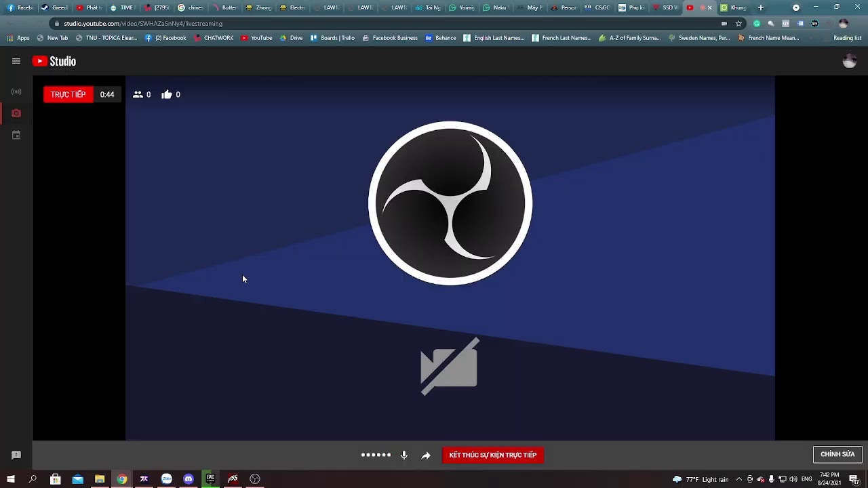Image resolution: width=868 pixels, height=488 pixels.
Task: Open Discord from the taskbar
Action: pos(189,479)
